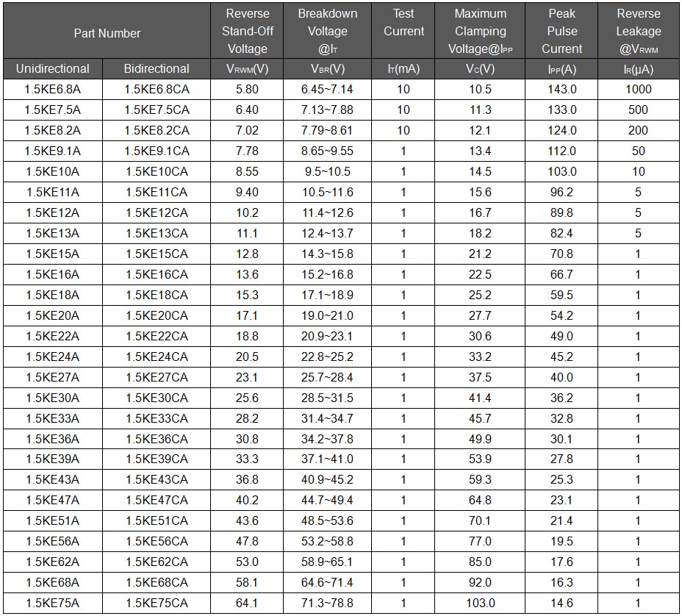Select the 1.5KE7.5CA bidirectional part cell
This screenshot has width=682, height=616.
click(x=157, y=110)
